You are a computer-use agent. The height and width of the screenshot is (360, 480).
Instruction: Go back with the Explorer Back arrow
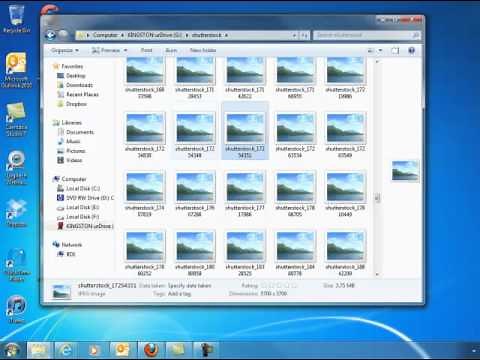coord(50,35)
